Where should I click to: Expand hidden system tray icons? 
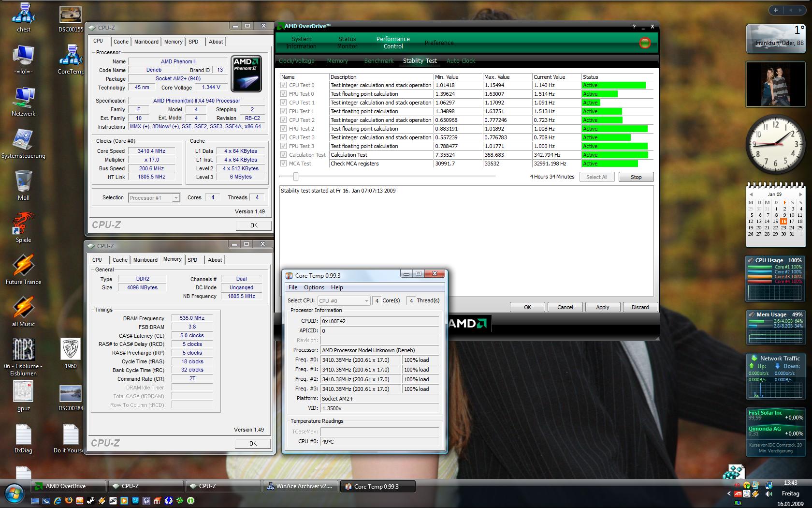click(x=729, y=494)
